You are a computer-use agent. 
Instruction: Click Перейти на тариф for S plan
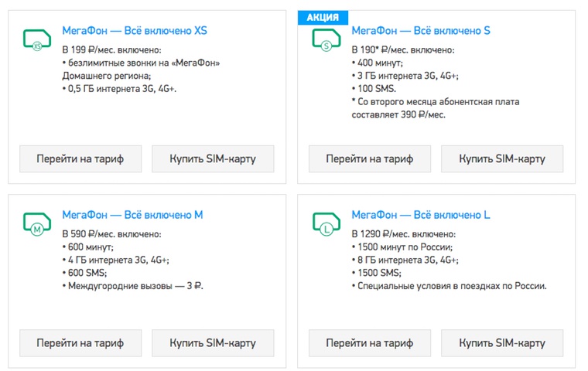(x=369, y=159)
